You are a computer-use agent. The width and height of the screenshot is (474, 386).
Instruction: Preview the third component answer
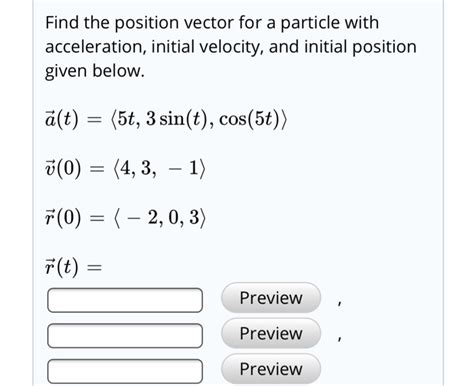pos(271,369)
